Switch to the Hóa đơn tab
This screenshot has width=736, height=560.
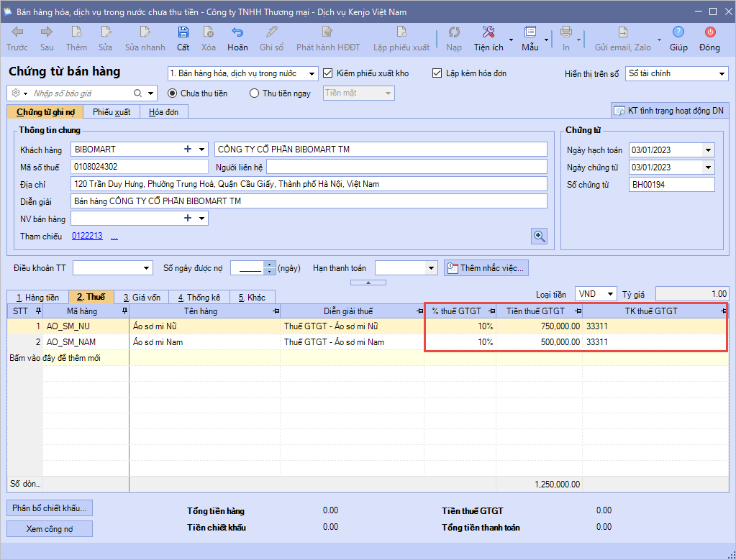pos(163,111)
